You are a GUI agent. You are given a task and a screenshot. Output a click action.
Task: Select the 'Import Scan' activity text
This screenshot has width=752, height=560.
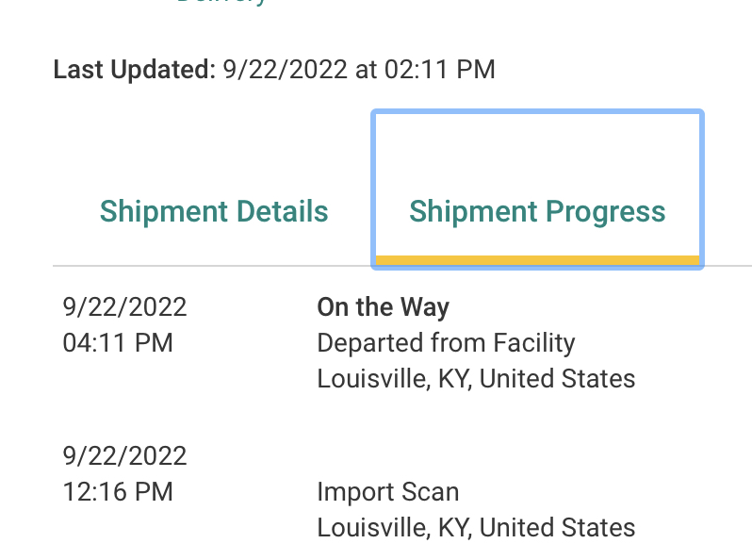tap(388, 491)
